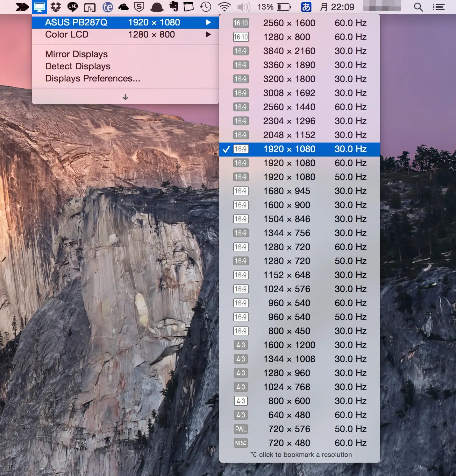Open Spotlight search magnifier
The width and height of the screenshot is (456, 476).
[418, 7]
